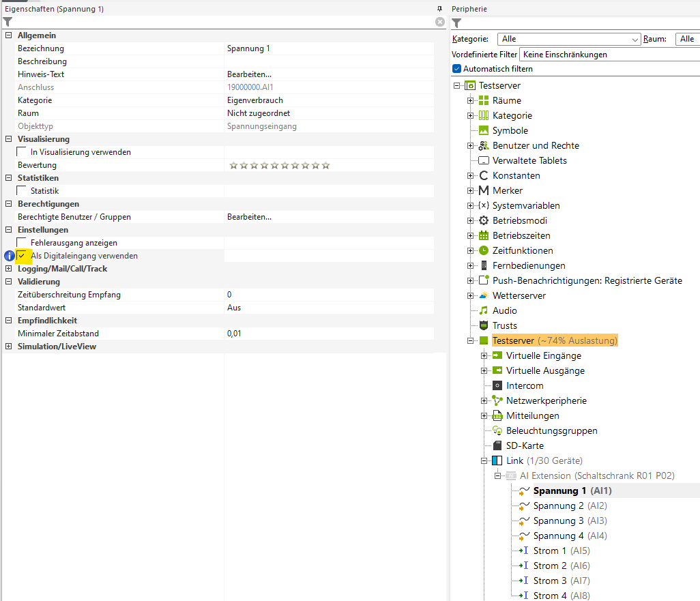Click the Audio music note icon

[x=484, y=310]
